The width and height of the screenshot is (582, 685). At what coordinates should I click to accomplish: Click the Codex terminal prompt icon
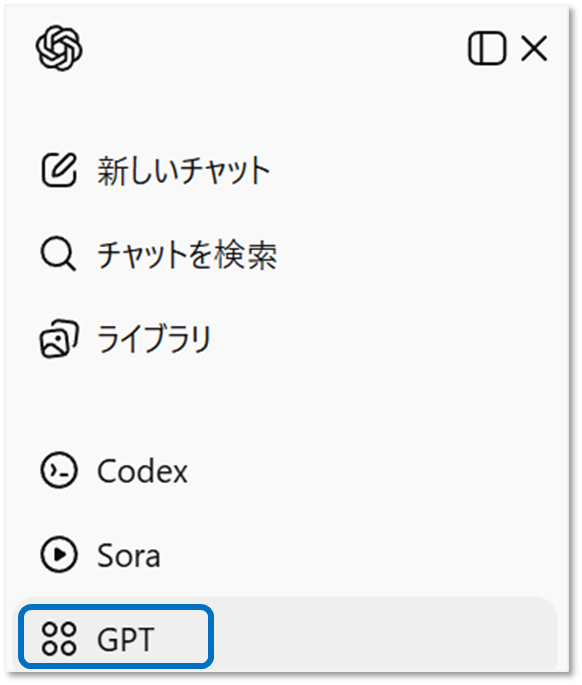pos(59,470)
